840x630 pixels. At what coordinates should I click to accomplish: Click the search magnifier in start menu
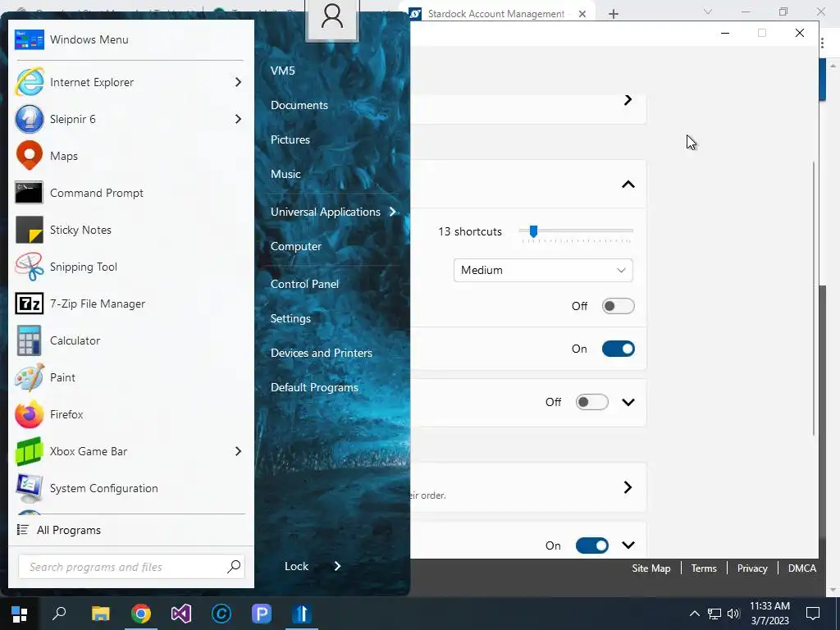coord(234,567)
